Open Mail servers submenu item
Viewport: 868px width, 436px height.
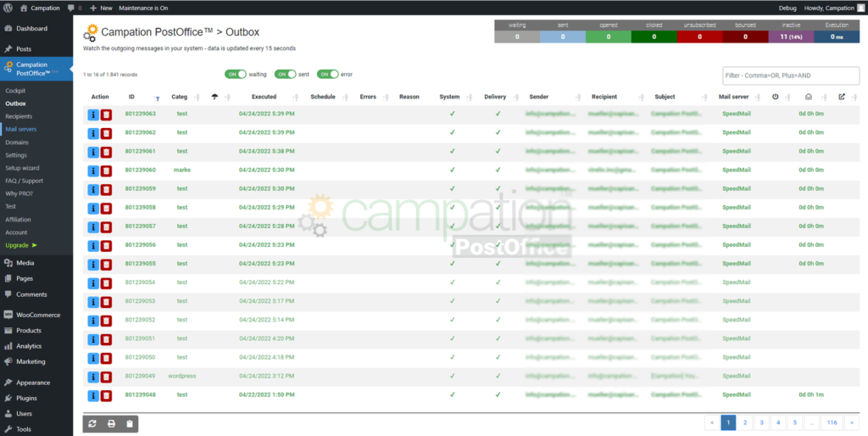point(21,129)
